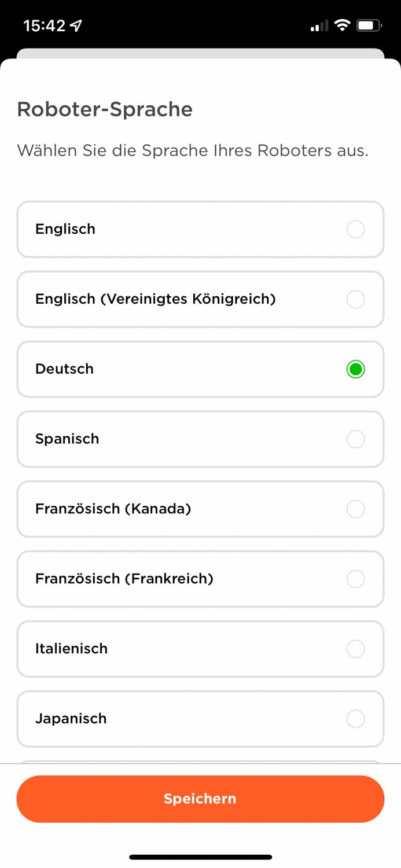
Task: Tap the Japanisch language label
Action: pyautogui.click(x=71, y=719)
